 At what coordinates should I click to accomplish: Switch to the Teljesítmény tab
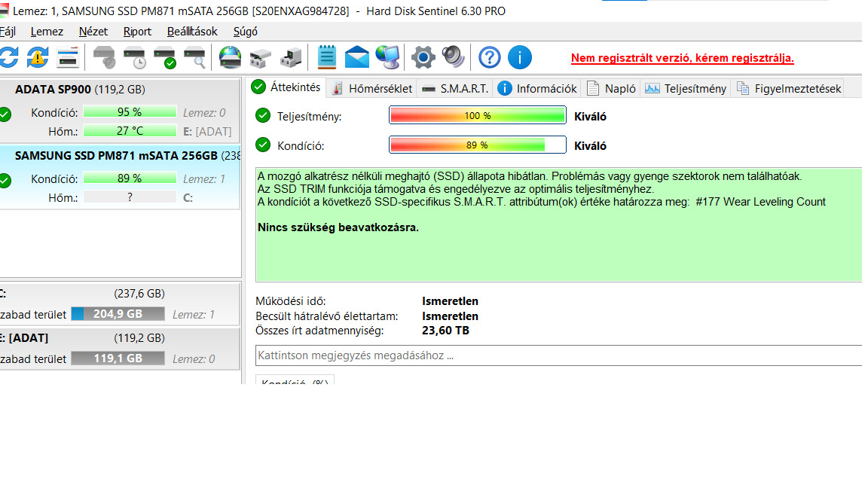tap(686, 89)
